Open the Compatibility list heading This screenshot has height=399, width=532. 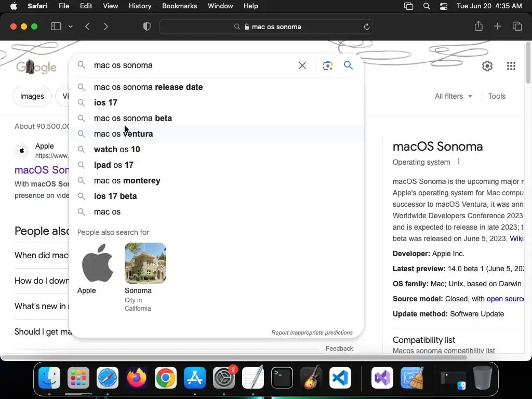pos(424,340)
